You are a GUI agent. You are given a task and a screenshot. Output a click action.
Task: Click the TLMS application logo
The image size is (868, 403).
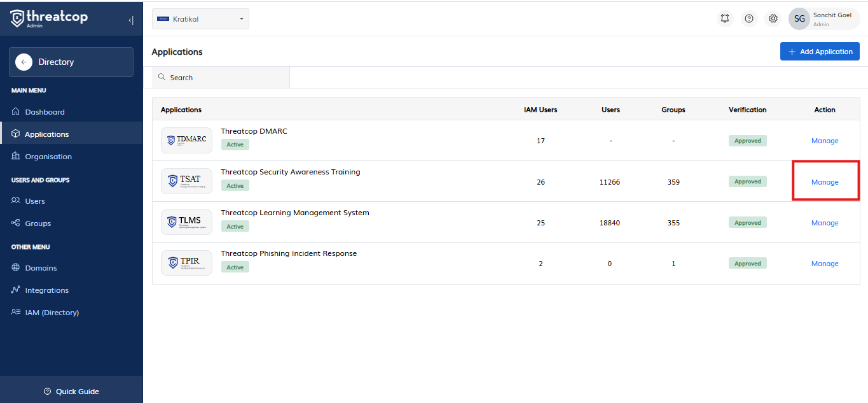pos(186,222)
